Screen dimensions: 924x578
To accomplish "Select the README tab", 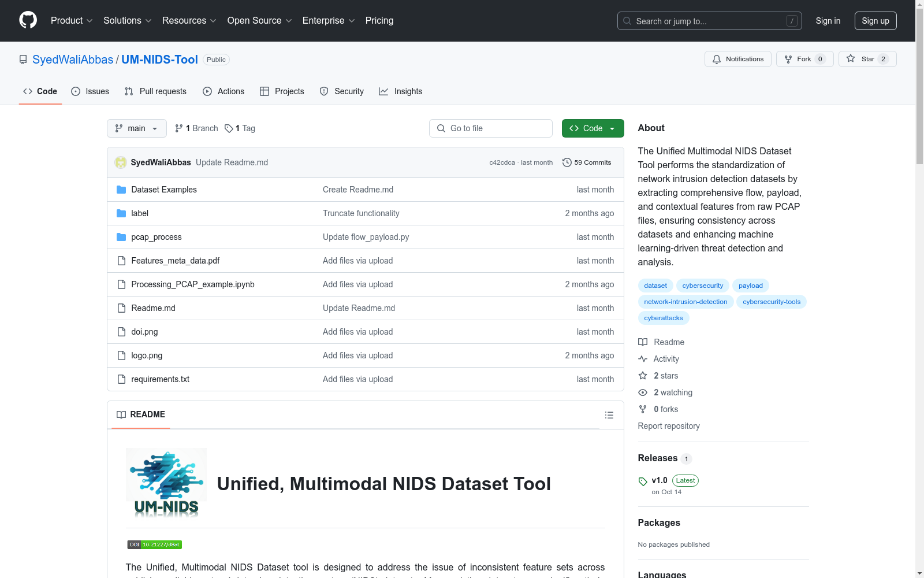I will [x=141, y=414].
